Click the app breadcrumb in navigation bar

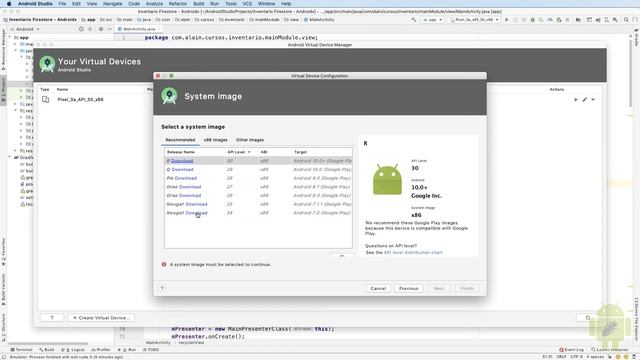[x=89, y=20]
